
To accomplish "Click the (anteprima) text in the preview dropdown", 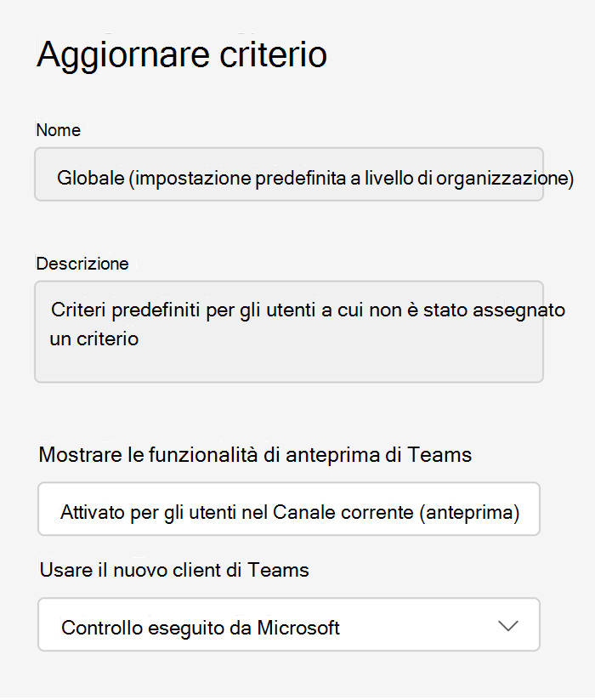I will (469, 512).
